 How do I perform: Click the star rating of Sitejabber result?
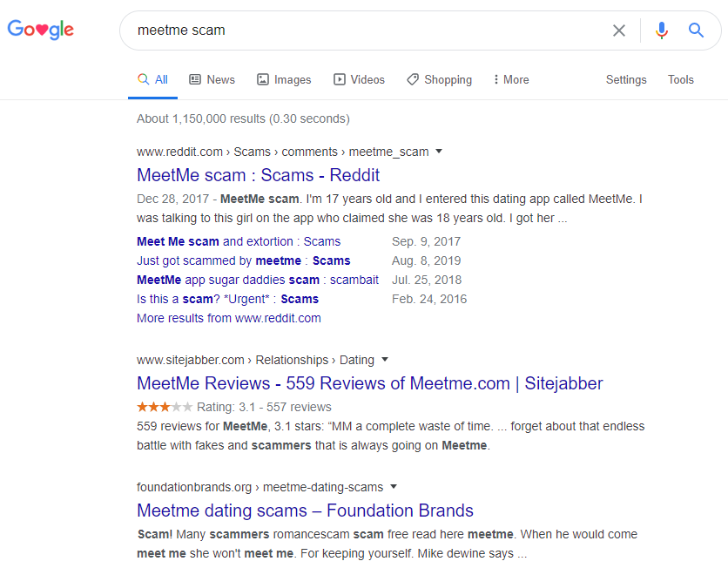(165, 407)
